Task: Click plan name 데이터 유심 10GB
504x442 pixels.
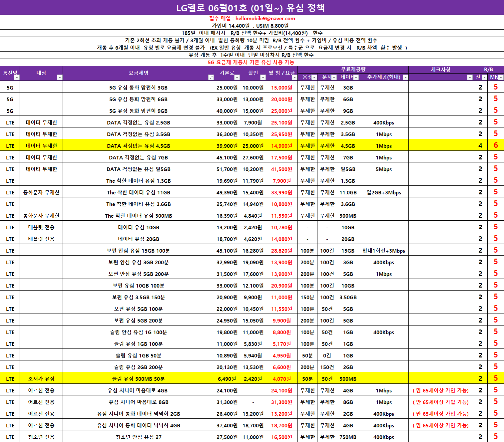Action: pyautogui.click(x=138, y=228)
